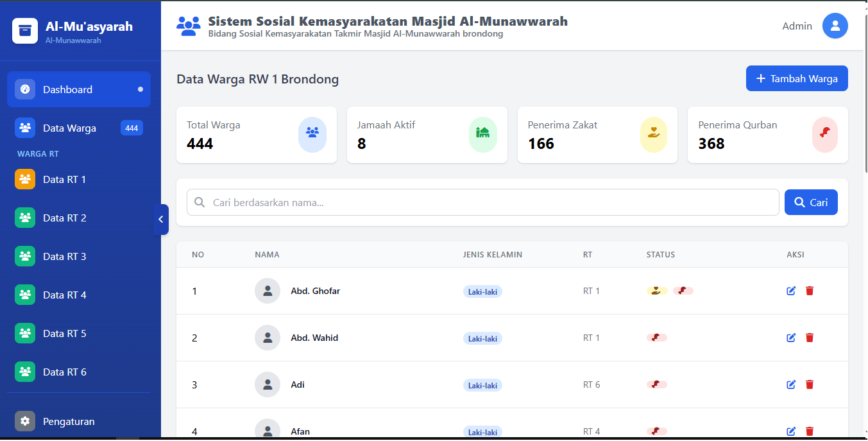Screen dimensions: 868x441
Task: Click the Cari search button
Action: pyautogui.click(x=810, y=202)
